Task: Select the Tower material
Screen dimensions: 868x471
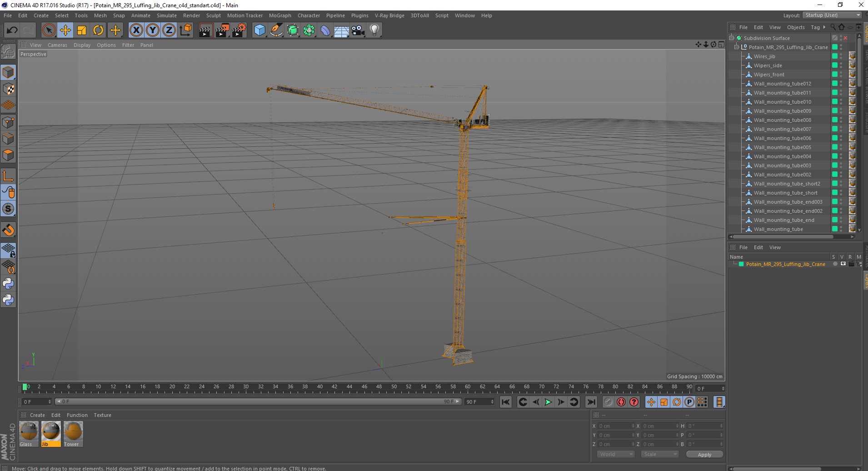Action: (x=73, y=434)
